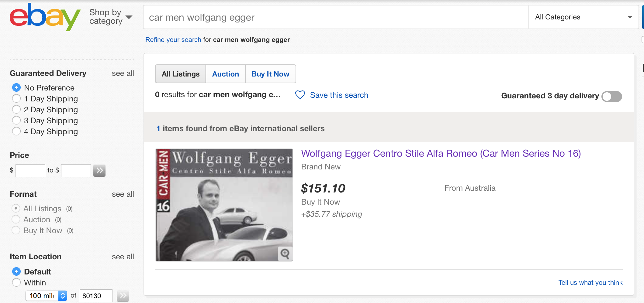Open the All Categories dropdown arrow
Viewport: 644px width, 303px height.
[629, 17]
